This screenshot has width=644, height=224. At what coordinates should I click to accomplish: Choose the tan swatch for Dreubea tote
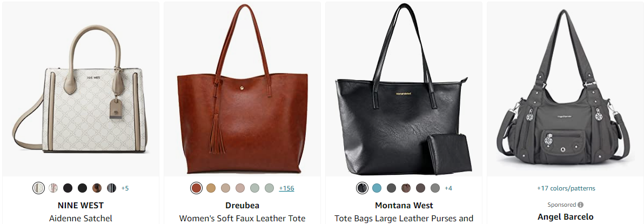click(x=211, y=188)
